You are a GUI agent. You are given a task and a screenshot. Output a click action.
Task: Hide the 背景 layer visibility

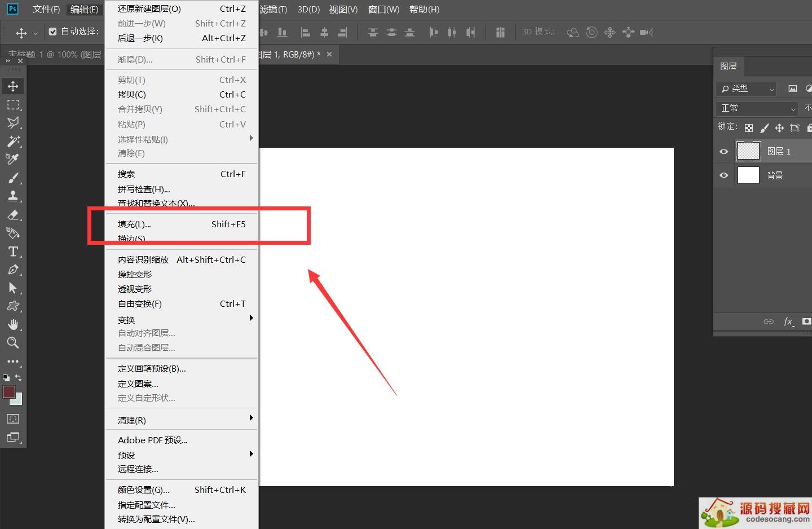(724, 175)
